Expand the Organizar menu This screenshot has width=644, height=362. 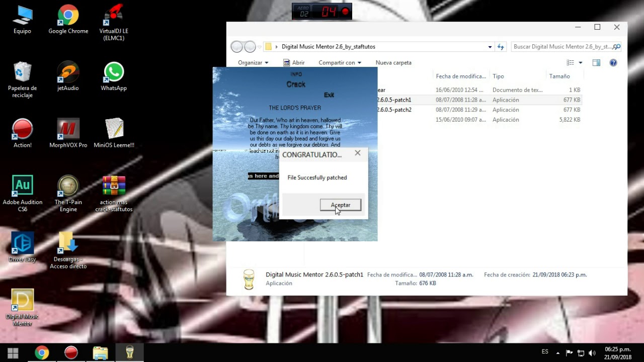[x=253, y=62]
